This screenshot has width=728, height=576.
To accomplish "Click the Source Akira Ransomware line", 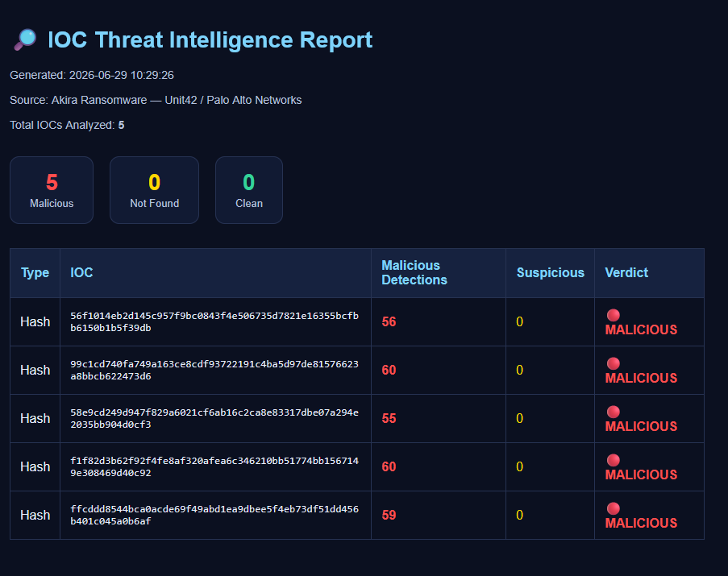I will pyautogui.click(x=156, y=100).
